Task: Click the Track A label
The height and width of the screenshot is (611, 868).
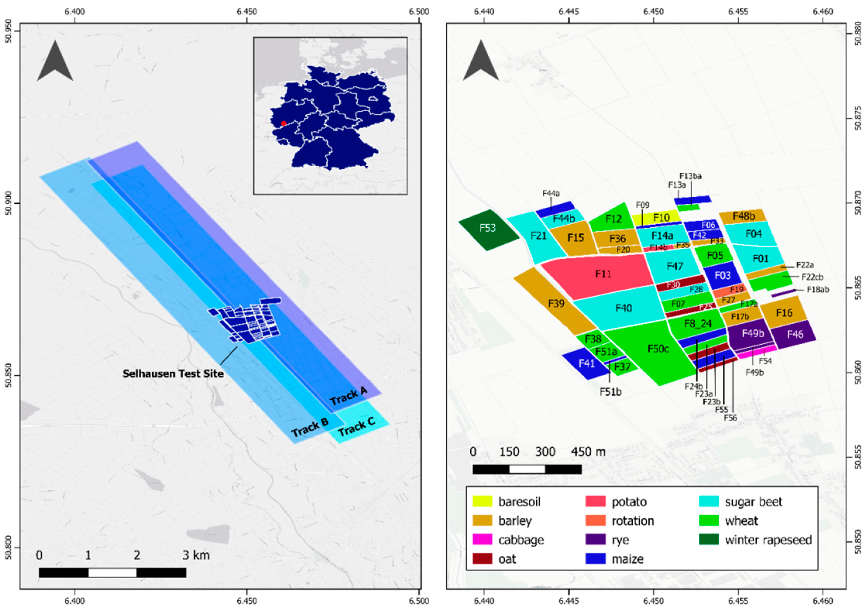Action: click(x=348, y=396)
